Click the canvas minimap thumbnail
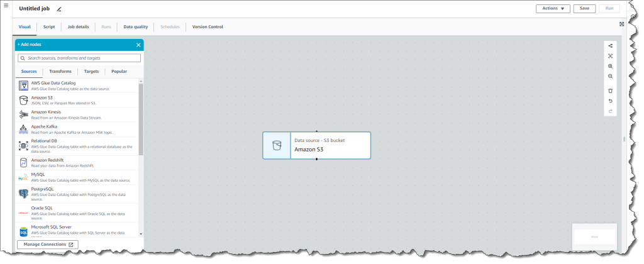The width and height of the screenshot is (644, 264). tap(594, 237)
